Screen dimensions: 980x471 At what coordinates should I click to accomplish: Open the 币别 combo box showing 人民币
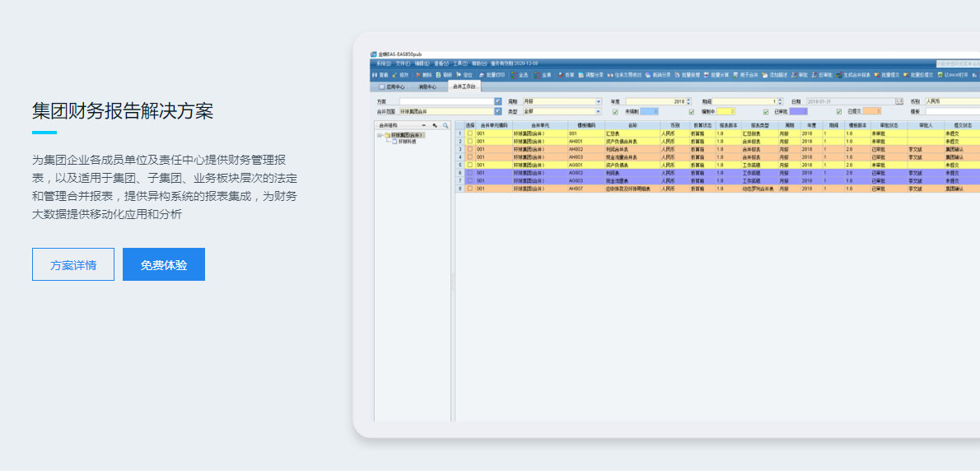953,101
